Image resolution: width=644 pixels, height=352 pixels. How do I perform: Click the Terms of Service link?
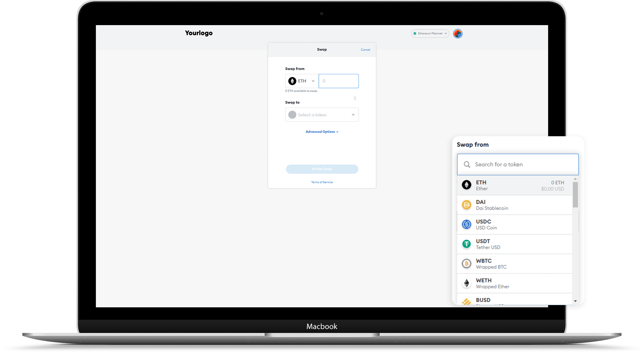tap(322, 182)
